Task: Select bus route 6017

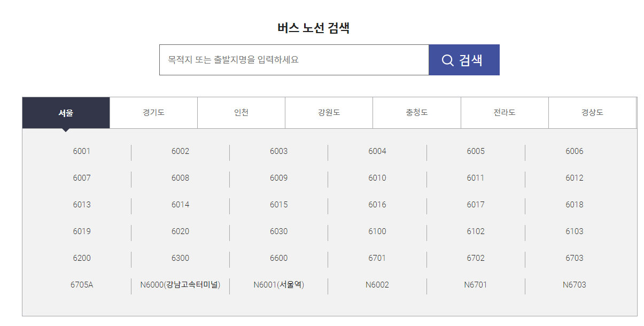Action: (x=476, y=205)
